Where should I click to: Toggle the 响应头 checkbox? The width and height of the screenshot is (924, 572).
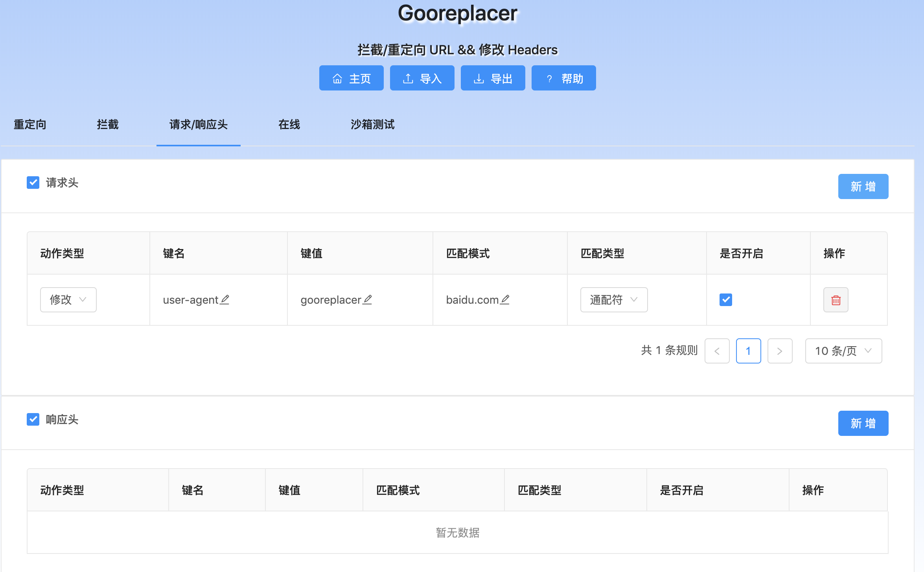[33, 419]
